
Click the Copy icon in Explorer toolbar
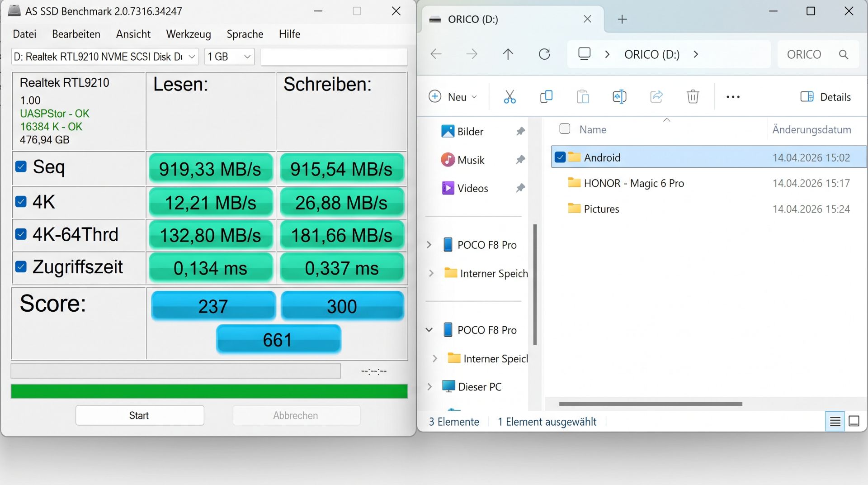[x=546, y=97]
